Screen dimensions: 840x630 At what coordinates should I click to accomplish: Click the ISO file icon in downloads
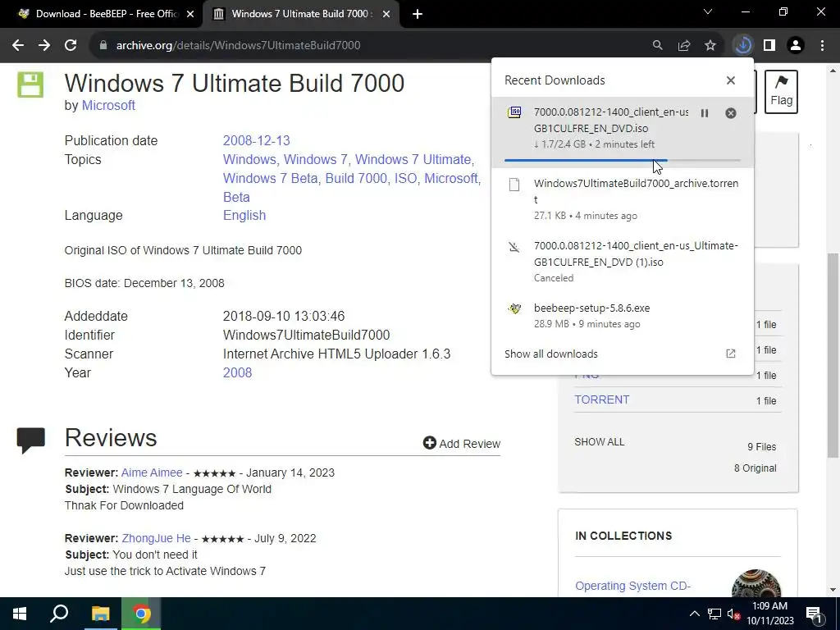[515, 112]
